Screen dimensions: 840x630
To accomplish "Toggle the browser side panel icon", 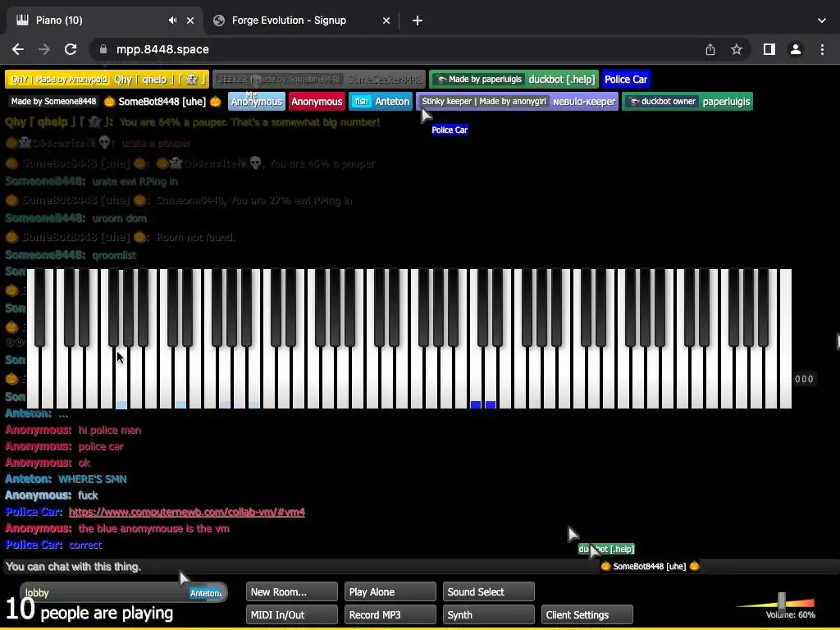I will pyautogui.click(x=769, y=49).
